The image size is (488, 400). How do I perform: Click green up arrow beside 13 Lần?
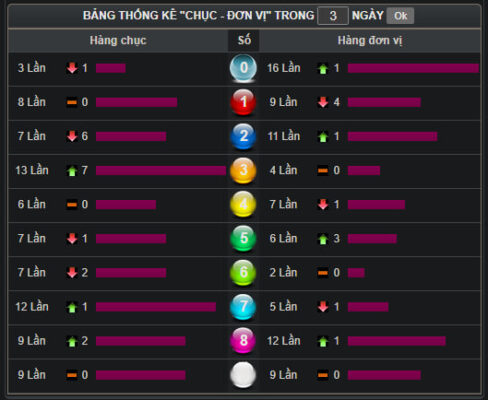click(72, 171)
